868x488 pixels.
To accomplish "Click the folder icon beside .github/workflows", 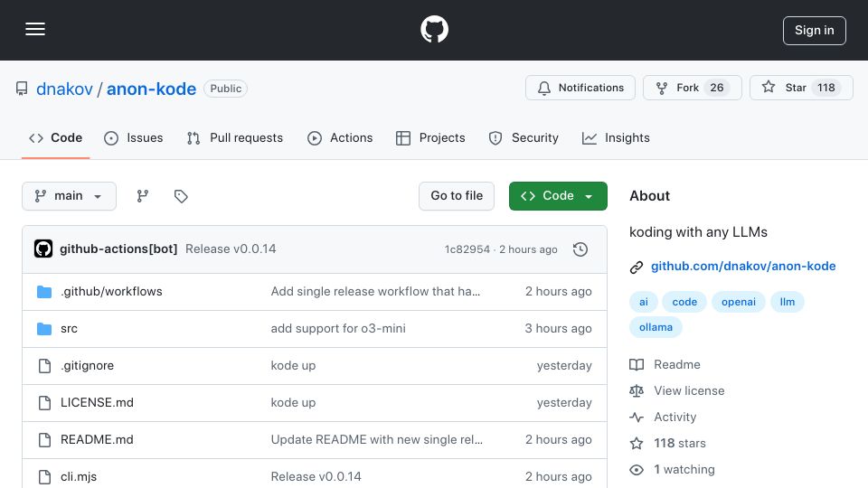I will (x=44, y=292).
